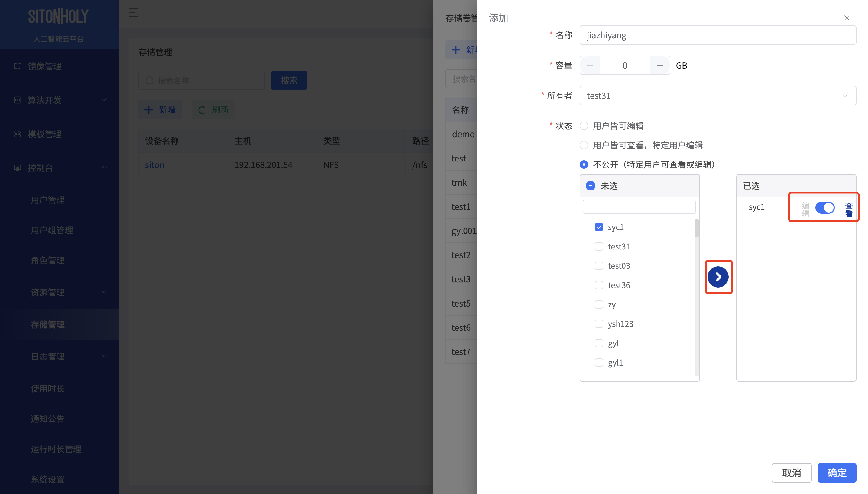Check the test31 checkbox
The image size is (868, 494).
pos(599,246)
